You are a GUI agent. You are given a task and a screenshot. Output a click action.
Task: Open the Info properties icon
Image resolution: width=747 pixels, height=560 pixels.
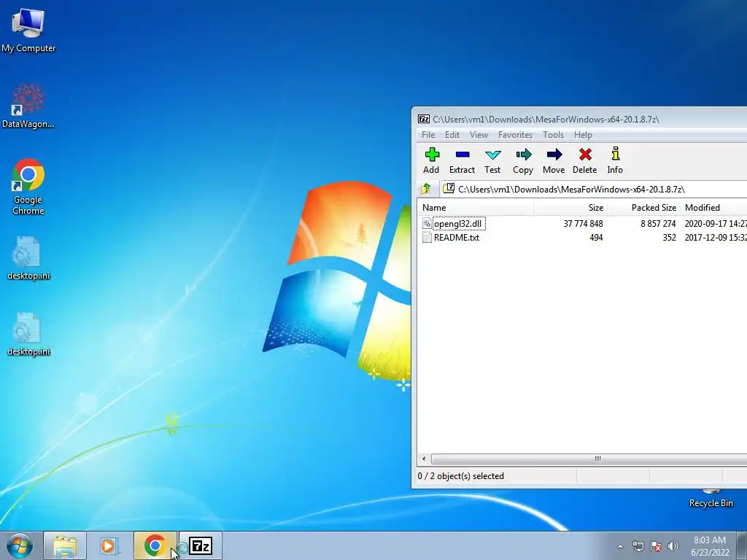pyautogui.click(x=615, y=161)
